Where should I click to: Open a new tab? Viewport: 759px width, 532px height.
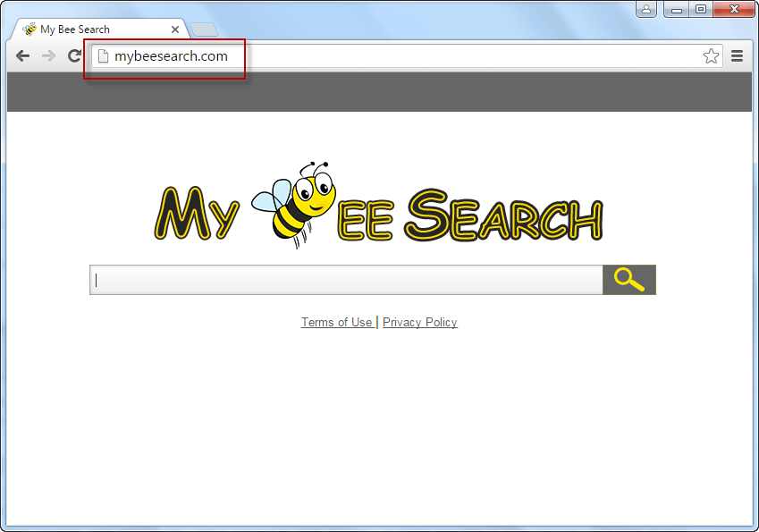click(x=204, y=30)
